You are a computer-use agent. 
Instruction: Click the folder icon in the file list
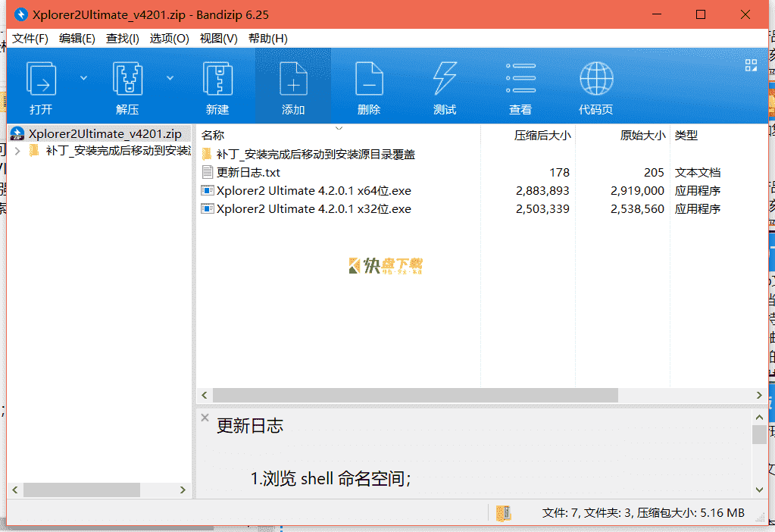pos(207,154)
